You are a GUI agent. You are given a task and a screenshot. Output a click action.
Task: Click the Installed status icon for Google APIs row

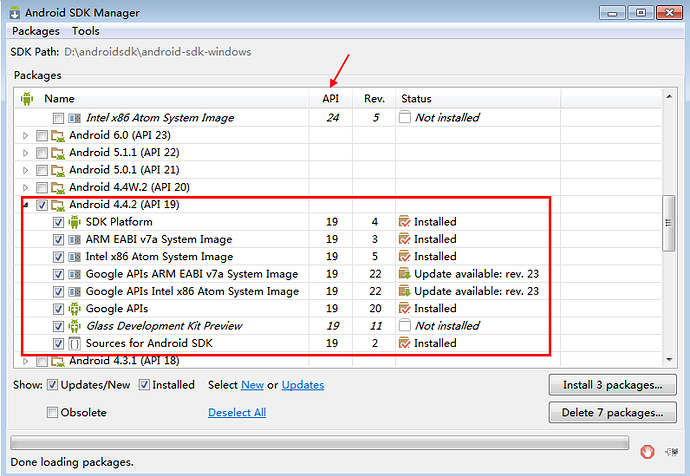(x=404, y=308)
